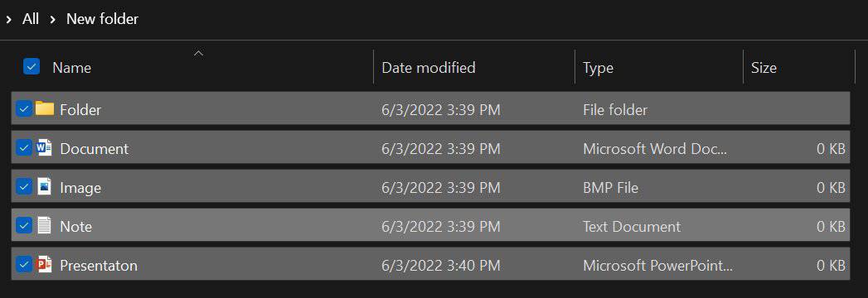The height and width of the screenshot is (298, 868).
Task: Sort by Size column header
Action: [764, 68]
